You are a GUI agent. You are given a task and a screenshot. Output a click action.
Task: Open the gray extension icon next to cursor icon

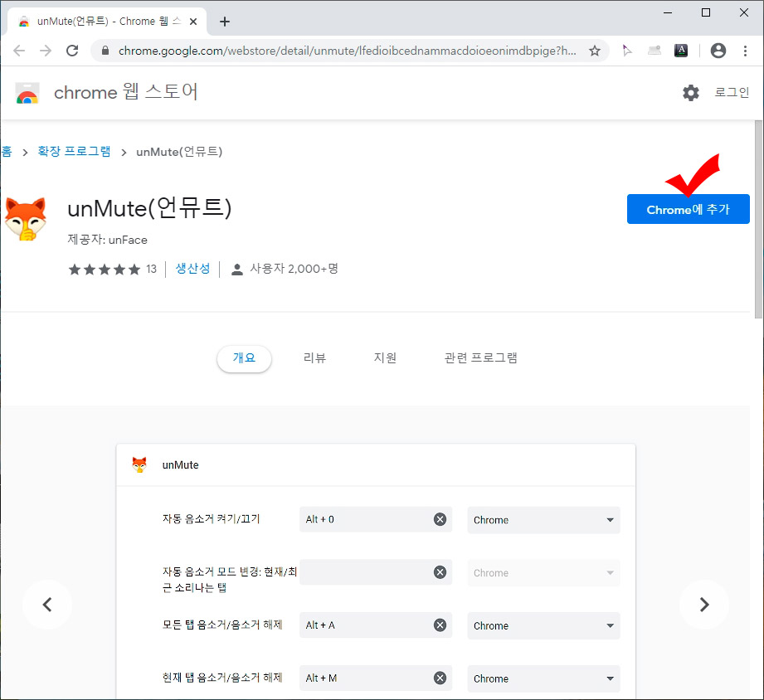[x=654, y=50]
